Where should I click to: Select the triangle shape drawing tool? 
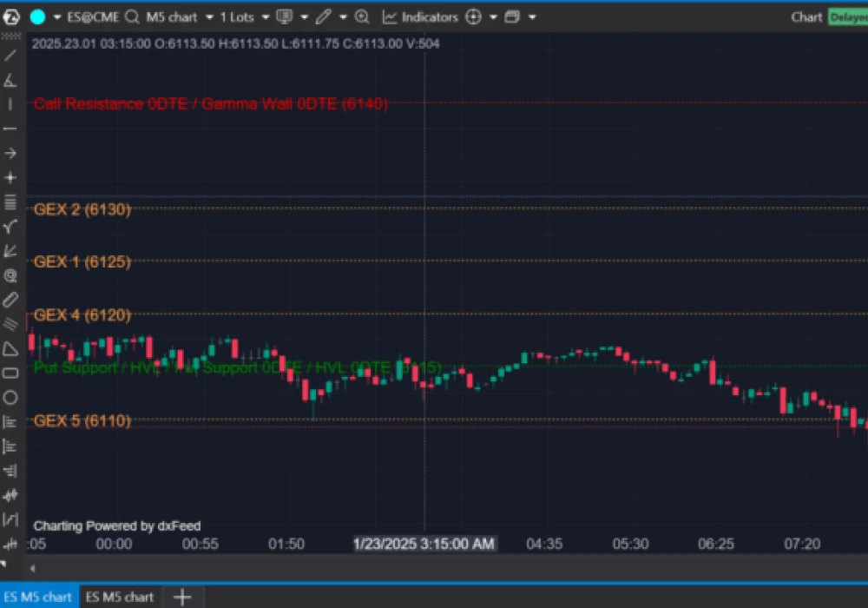click(x=10, y=349)
